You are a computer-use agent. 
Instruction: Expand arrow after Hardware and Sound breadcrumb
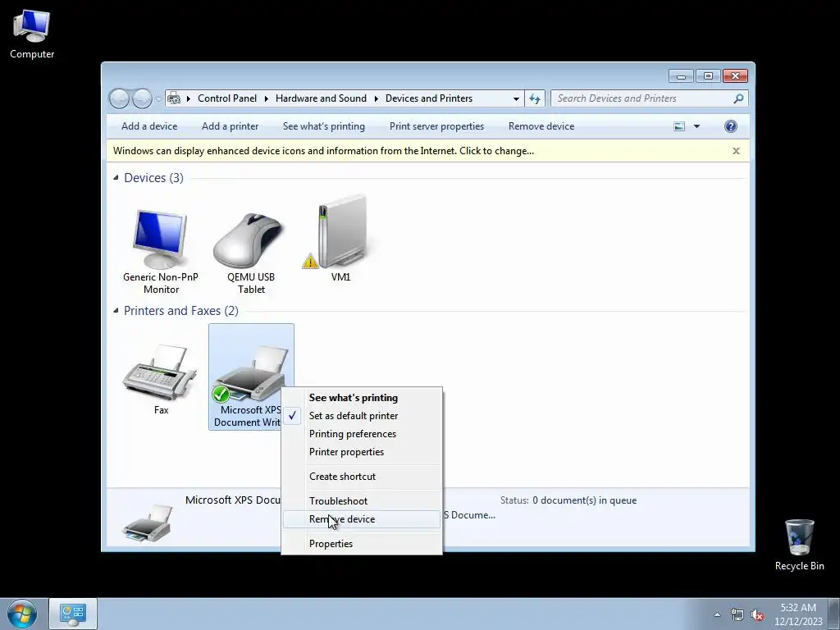[x=376, y=98]
